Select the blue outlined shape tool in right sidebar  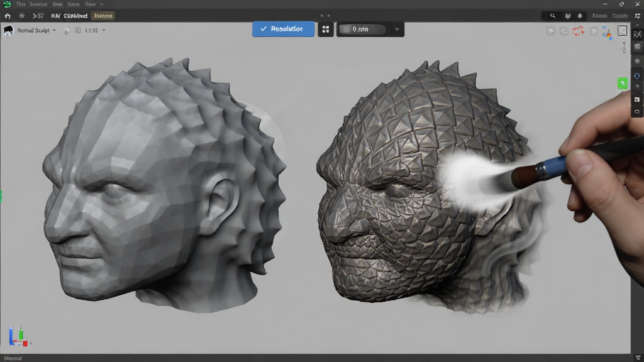click(x=637, y=76)
